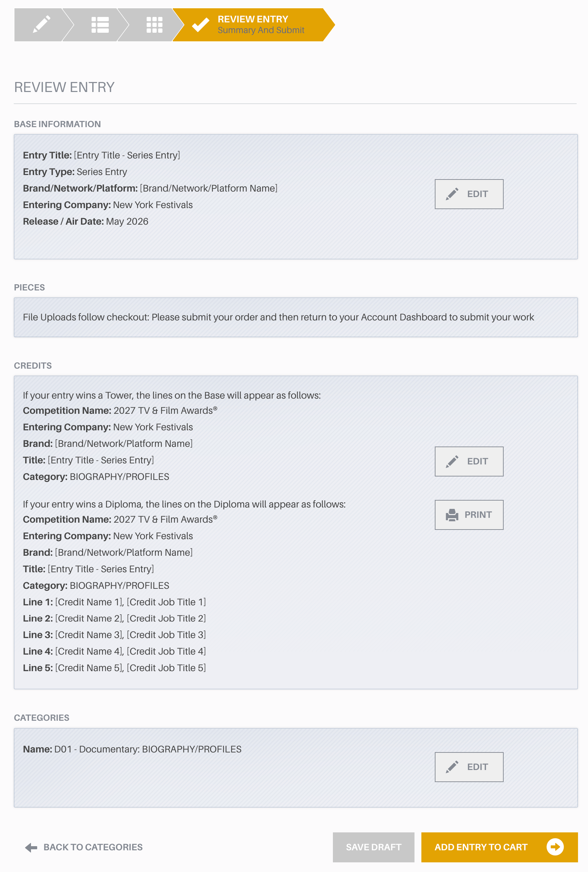Print the credits summary
This screenshot has width=588, height=872.
(469, 515)
